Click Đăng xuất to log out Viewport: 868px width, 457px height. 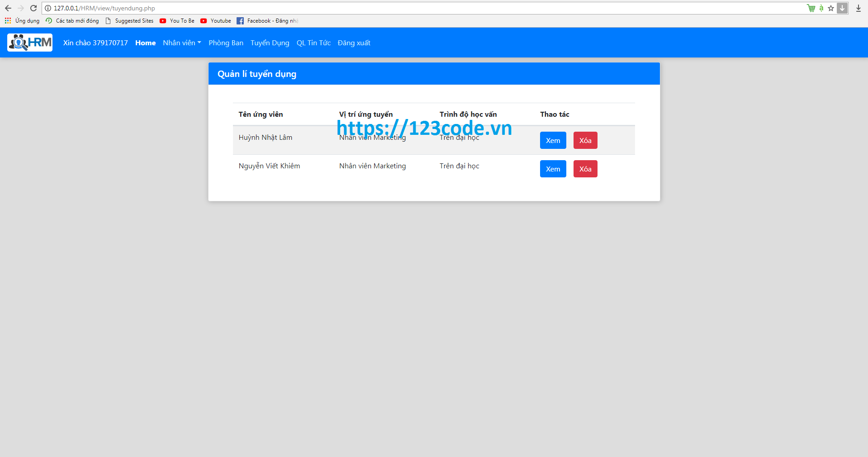(x=354, y=43)
